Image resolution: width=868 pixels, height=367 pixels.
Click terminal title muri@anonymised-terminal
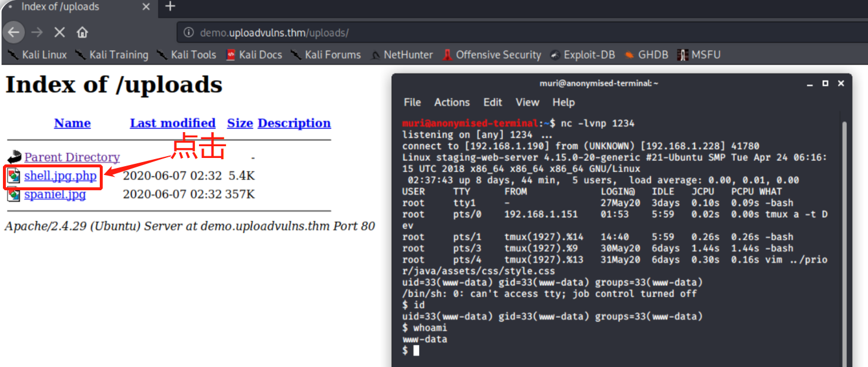(x=599, y=83)
